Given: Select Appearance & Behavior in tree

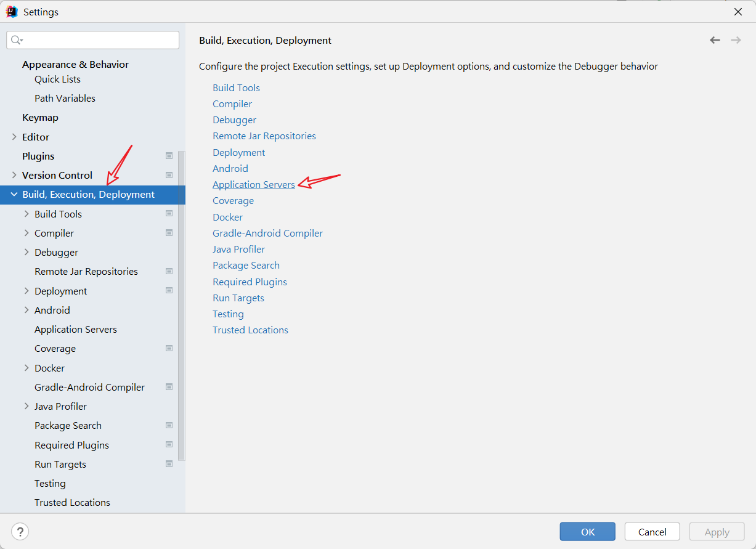Looking at the screenshot, I should click(x=75, y=64).
